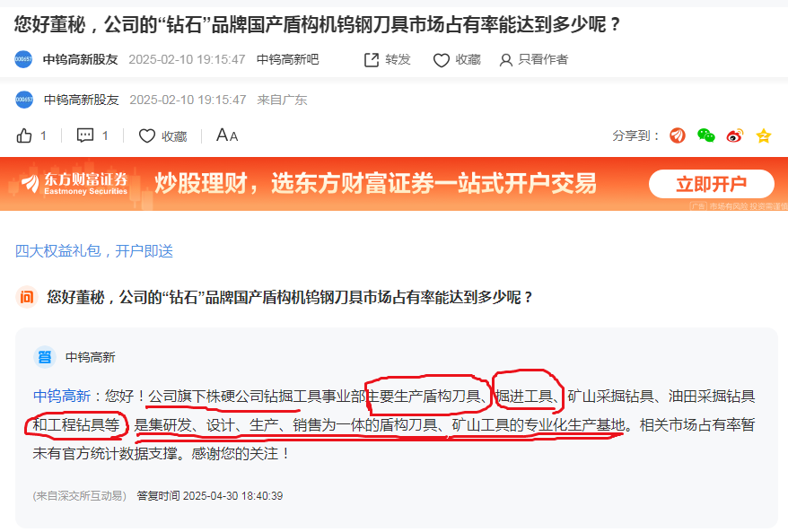Toggle the lower 收藏 heart under the post

coord(147,135)
